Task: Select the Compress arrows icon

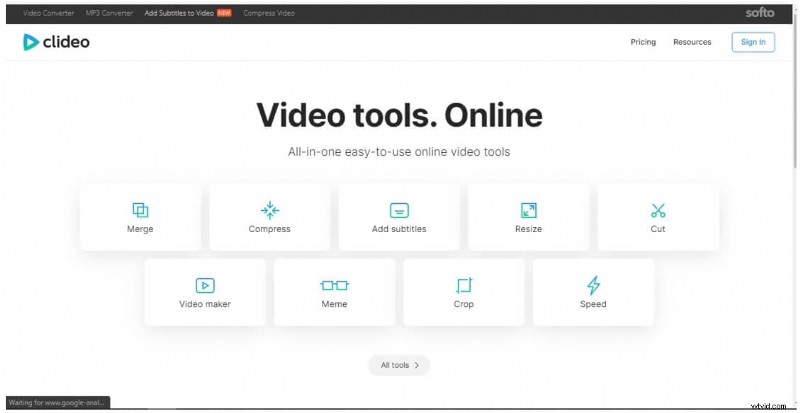Action: click(x=269, y=210)
